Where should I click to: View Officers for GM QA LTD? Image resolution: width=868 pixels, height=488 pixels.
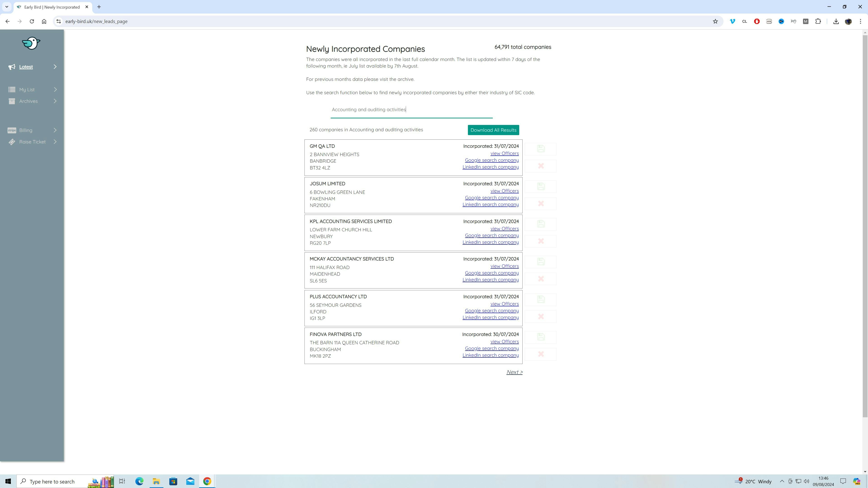pos(505,154)
